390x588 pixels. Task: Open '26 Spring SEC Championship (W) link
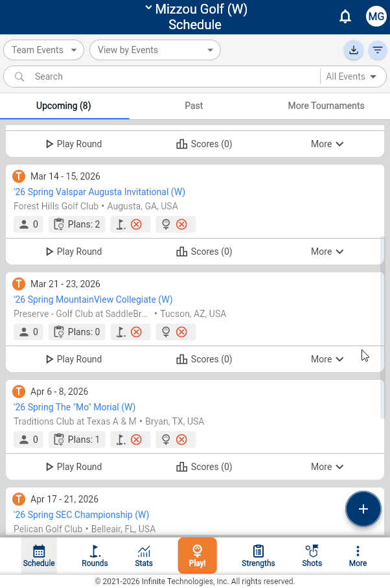coord(82,515)
